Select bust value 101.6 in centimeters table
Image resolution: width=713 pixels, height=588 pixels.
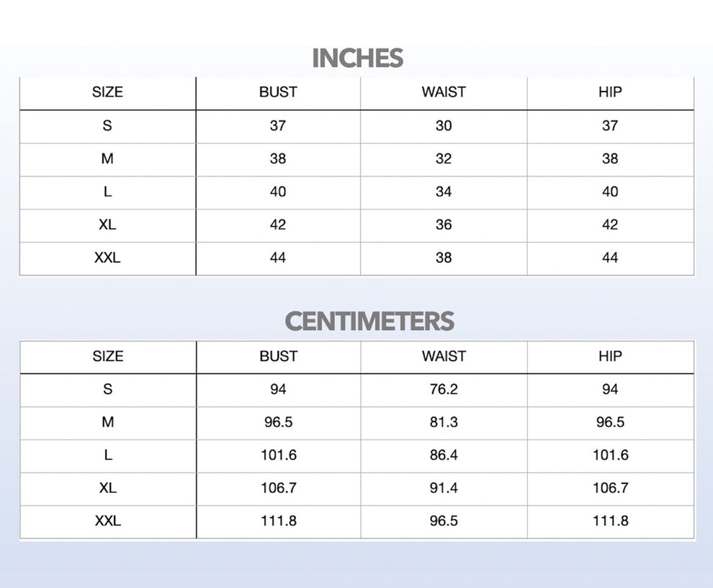[x=278, y=455]
